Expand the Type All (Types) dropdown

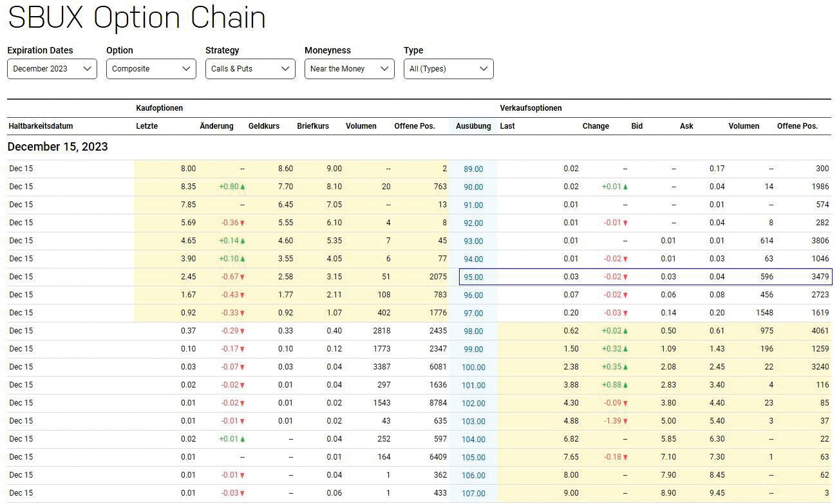(449, 69)
